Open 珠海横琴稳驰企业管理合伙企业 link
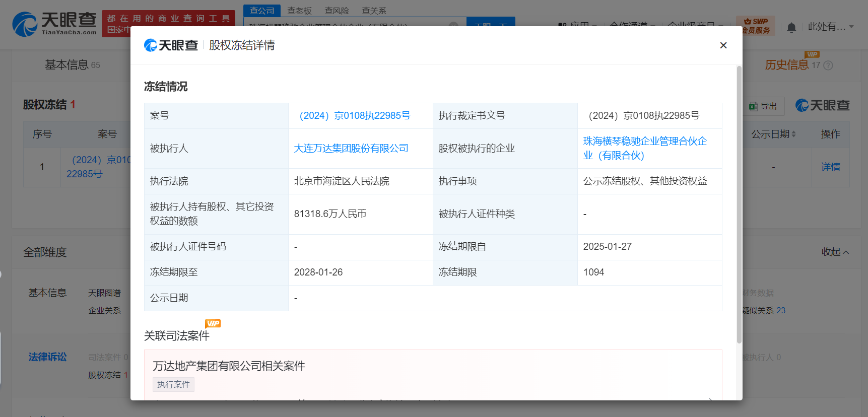 (x=645, y=149)
